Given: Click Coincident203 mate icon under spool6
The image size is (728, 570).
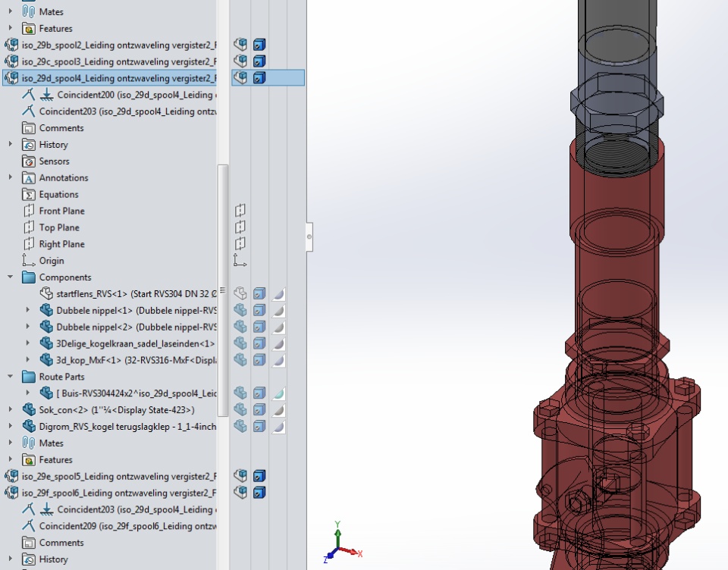Looking at the screenshot, I should pyautogui.click(x=28, y=509).
